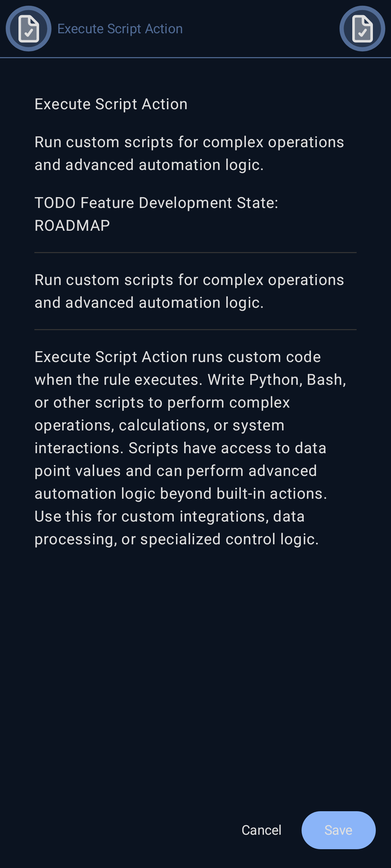Click the Execute Script Action header title
391x868 pixels.
point(120,28)
